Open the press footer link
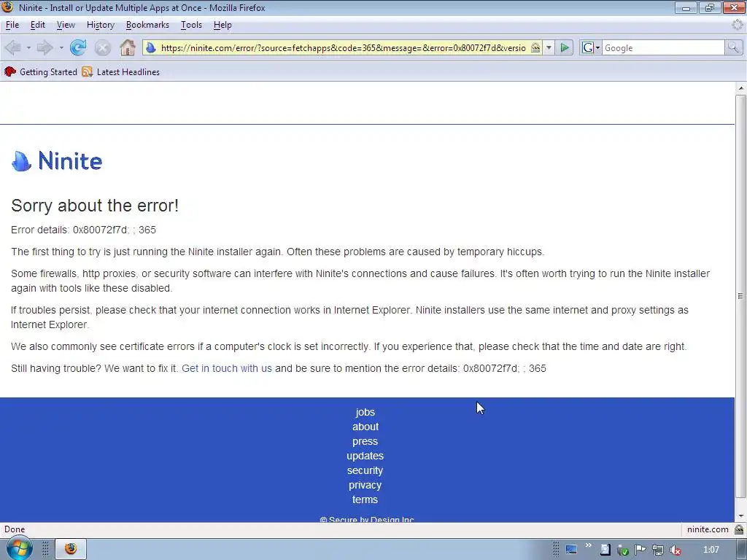This screenshot has height=560, width=747. point(365,441)
